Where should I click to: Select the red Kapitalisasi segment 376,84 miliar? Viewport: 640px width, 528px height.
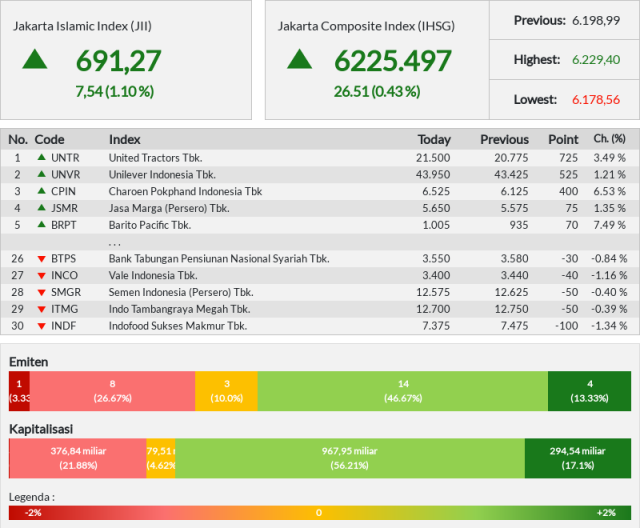[78, 458]
